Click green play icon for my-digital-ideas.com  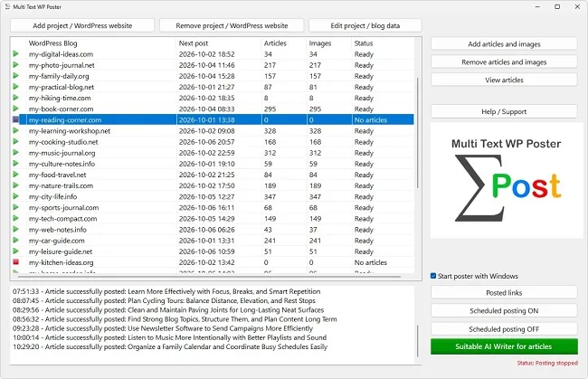pos(15,54)
